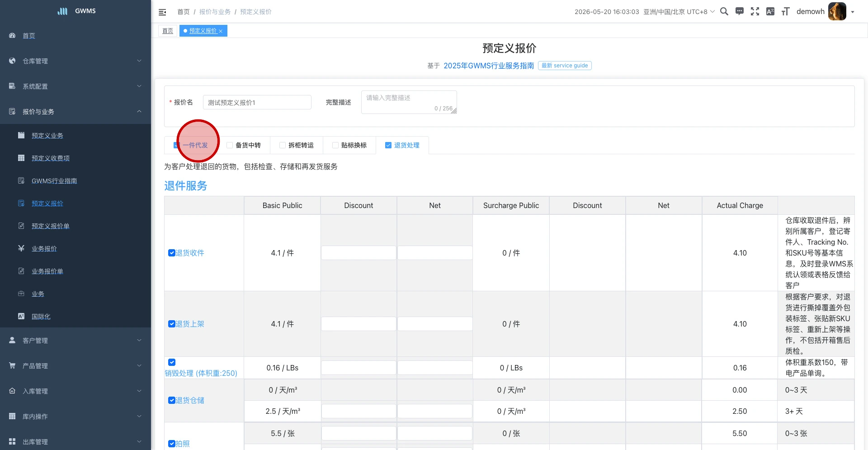Viewport: 868px width, 450px height.
Task: Click the 出库管理 sidebar icon
Action: (x=12, y=441)
